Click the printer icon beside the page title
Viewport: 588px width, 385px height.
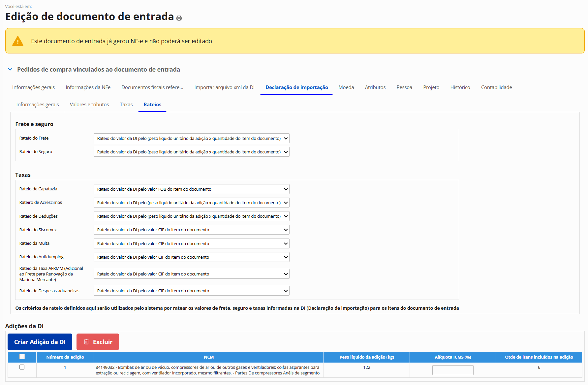click(179, 18)
